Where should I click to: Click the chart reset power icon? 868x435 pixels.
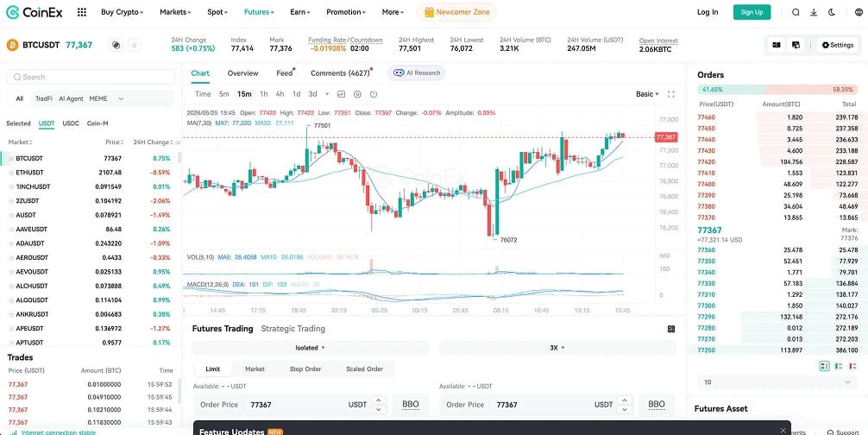pyautogui.click(x=374, y=94)
